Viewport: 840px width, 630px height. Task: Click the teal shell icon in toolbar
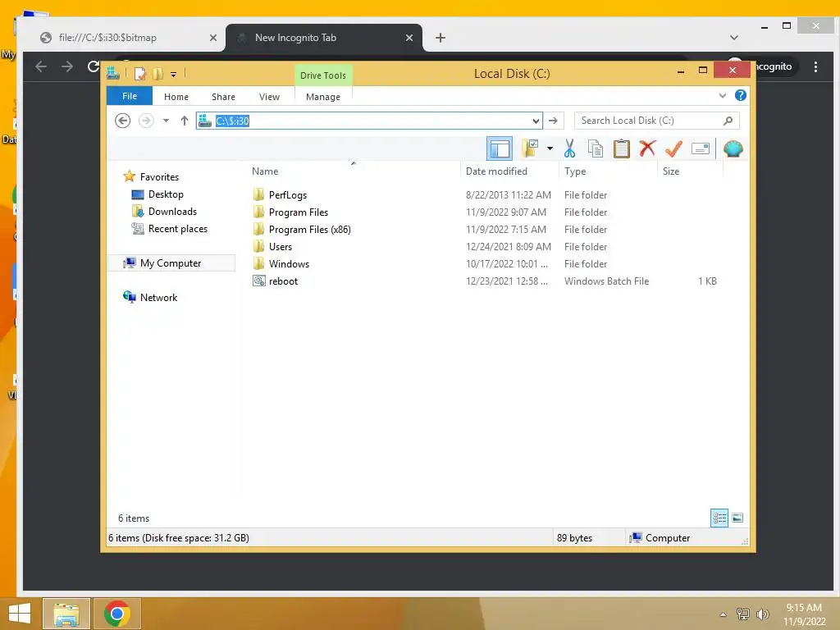[x=733, y=148]
